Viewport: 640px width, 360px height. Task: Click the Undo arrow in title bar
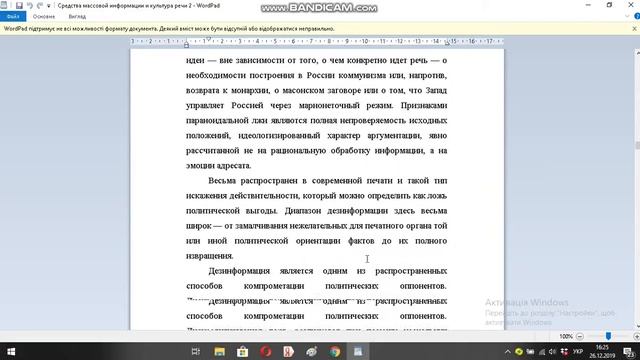click(x=29, y=6)
